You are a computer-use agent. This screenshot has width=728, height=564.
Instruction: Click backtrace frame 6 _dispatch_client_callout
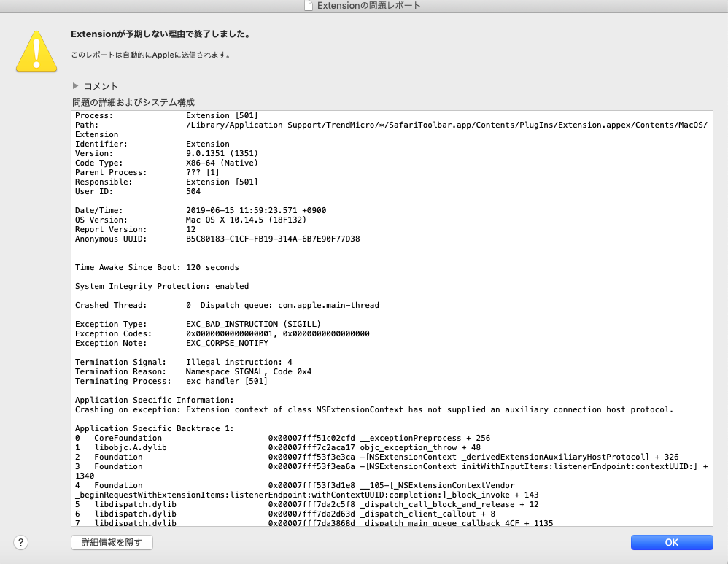point(285,514)
